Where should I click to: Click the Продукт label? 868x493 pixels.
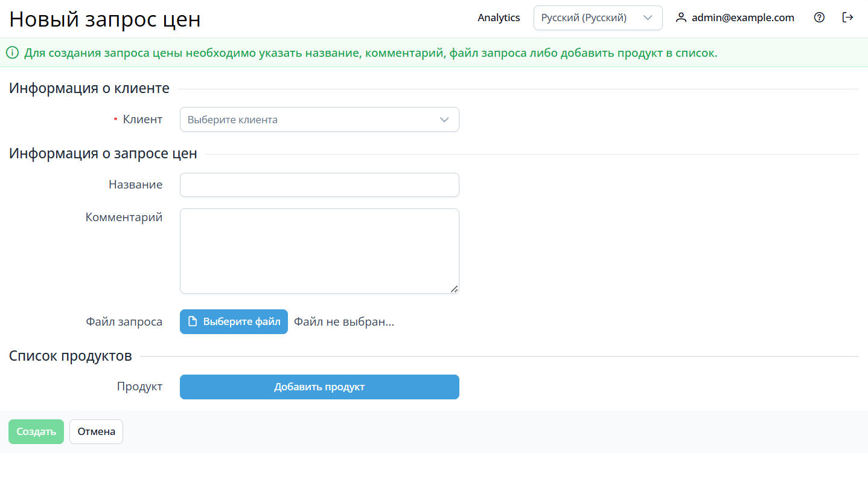point(140,387)
